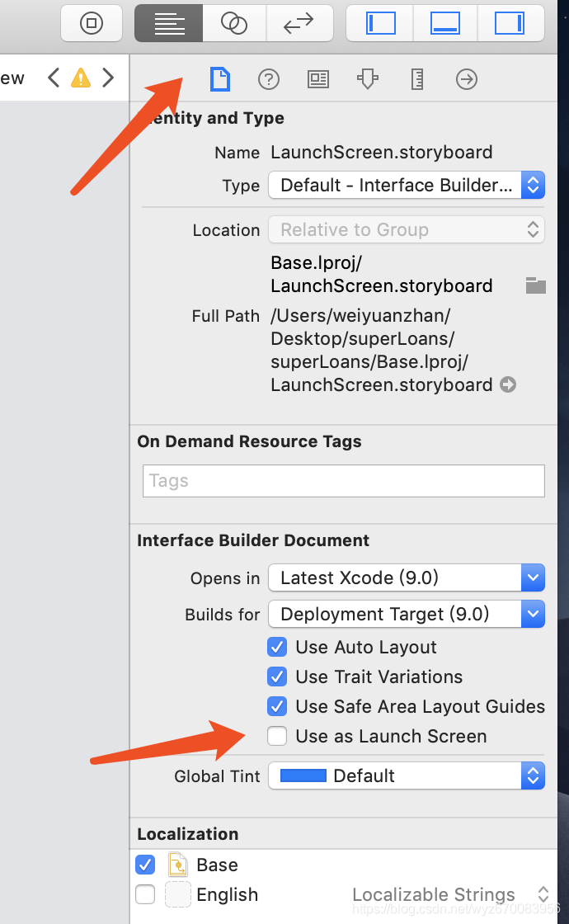569x924 pixels.
Task: Uncheck the Base localization checkbox
Action: coord(145,865)
